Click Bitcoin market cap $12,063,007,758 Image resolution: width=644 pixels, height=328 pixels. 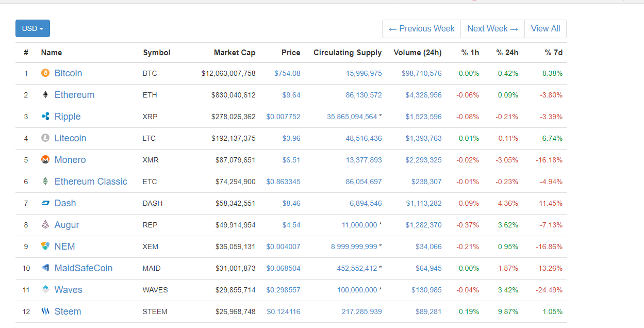click(228, 73)
